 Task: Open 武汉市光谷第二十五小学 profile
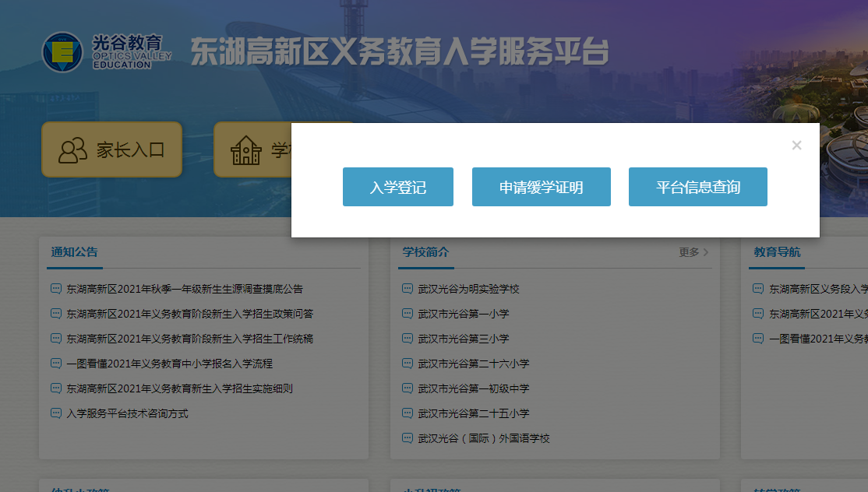[x=473, y=413]
